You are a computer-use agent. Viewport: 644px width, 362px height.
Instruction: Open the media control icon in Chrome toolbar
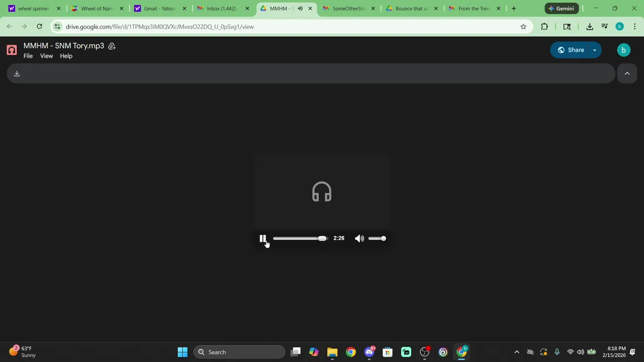point(605,27)
